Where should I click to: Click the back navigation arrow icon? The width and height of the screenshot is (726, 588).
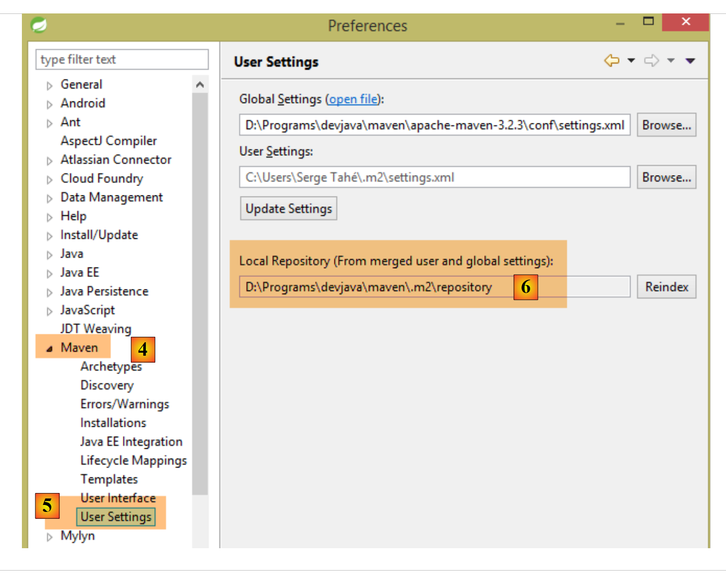click(x=612, y=61)
